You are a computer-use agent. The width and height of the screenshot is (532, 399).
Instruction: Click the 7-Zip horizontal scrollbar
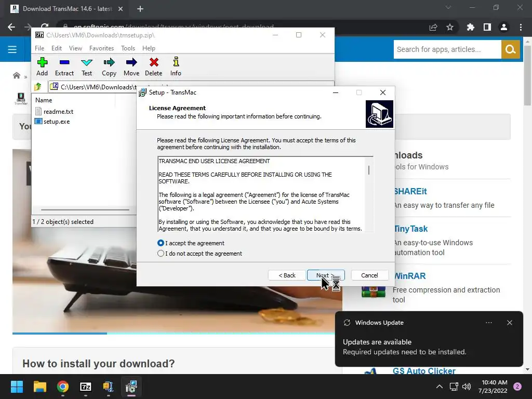tap(85, 210)
